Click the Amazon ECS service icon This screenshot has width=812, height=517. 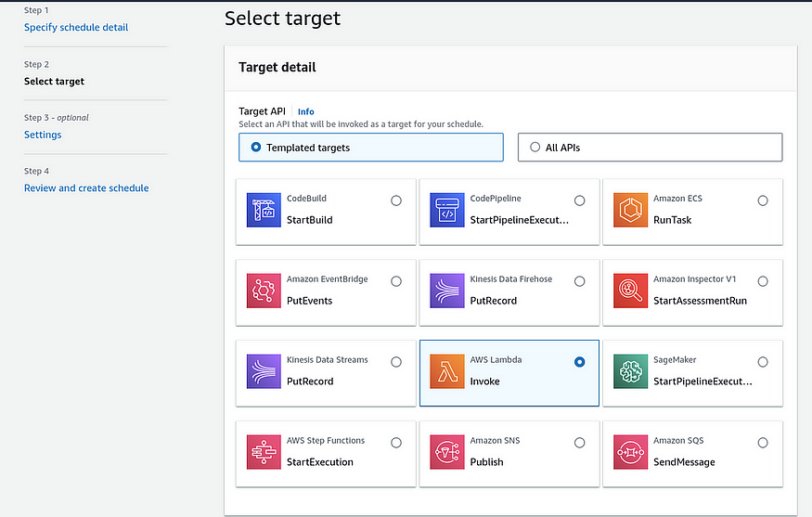630,211
